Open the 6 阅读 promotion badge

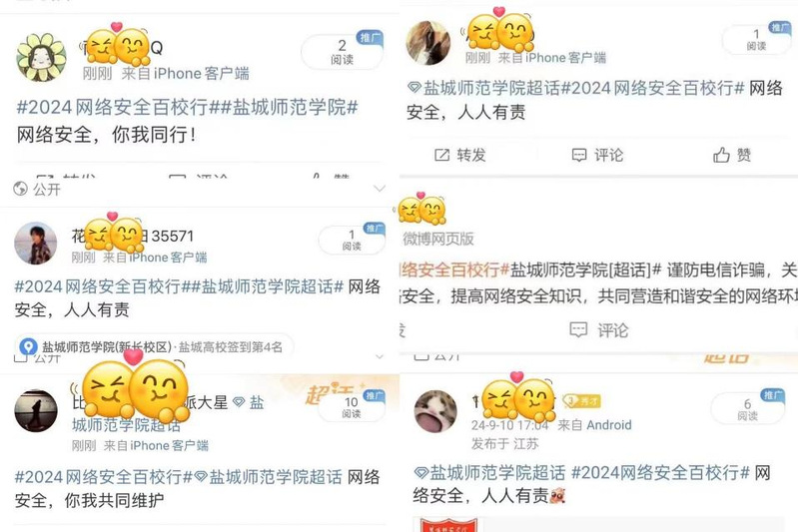click(x=748, y=407)
